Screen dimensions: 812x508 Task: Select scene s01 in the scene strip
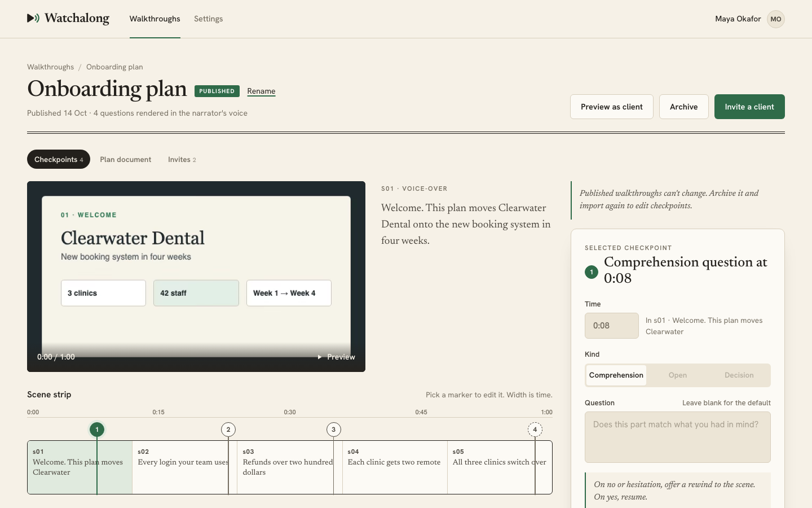[x=80, y=467]
